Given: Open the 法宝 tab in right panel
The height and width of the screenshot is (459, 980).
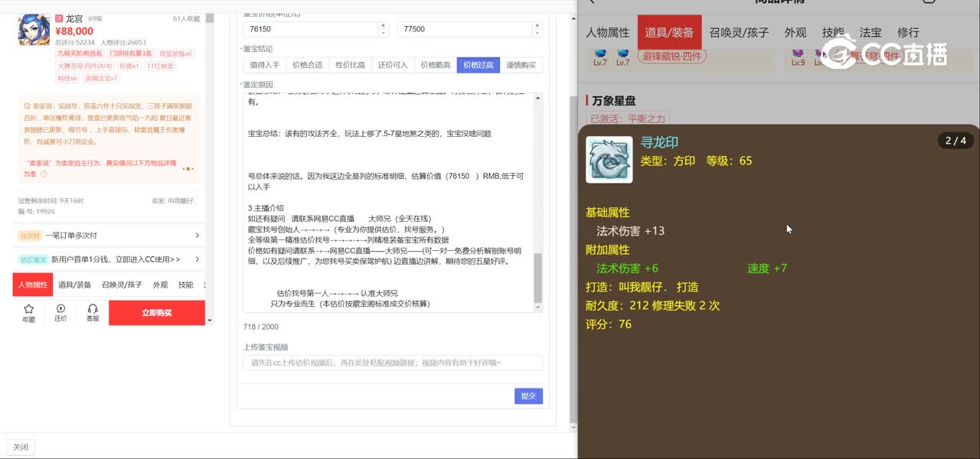Looking at the screenshot, I should tap(871, 32).
